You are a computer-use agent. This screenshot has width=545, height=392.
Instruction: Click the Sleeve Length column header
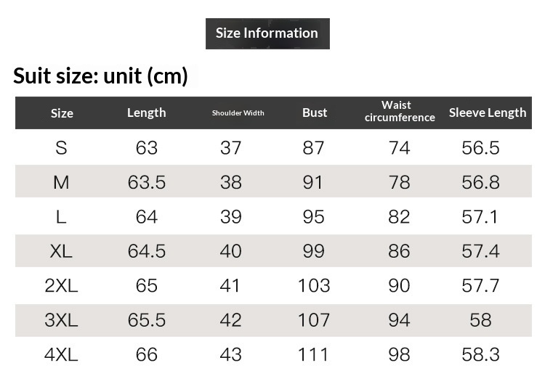(487, 113)
